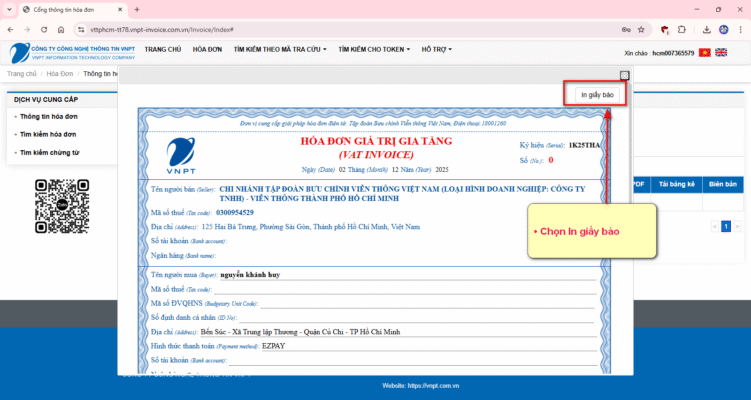
Task: Click payment method value EZPAY
Action: click(273, 346)
